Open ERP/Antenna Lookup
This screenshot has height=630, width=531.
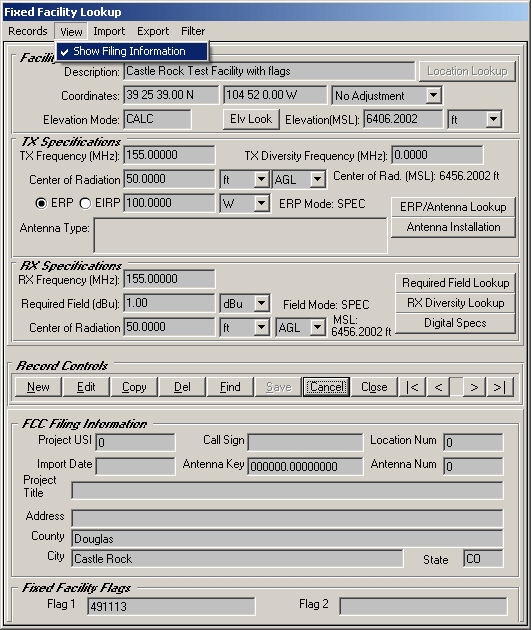click(453, 207)
